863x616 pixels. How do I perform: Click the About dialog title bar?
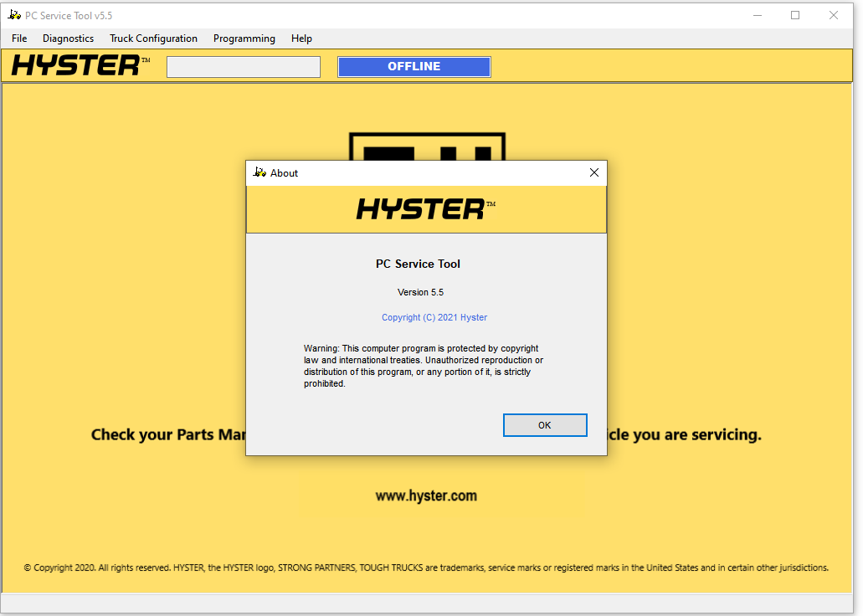point(419,172)
